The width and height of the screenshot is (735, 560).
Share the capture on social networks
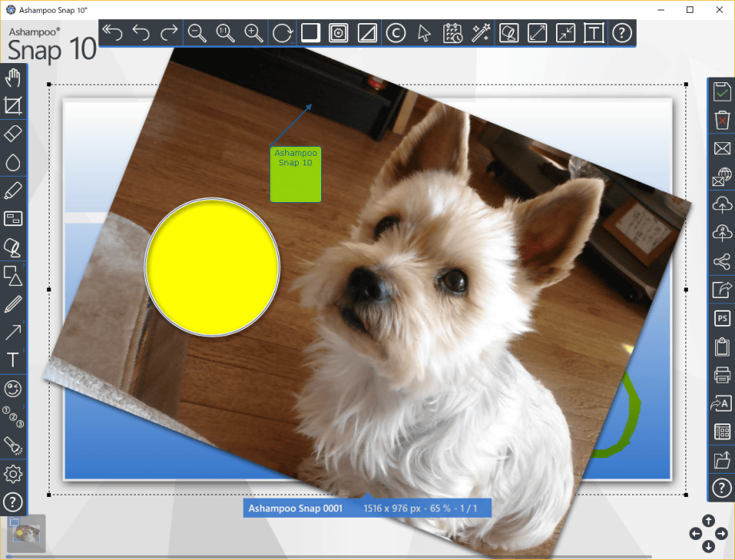tap(722, 261)
